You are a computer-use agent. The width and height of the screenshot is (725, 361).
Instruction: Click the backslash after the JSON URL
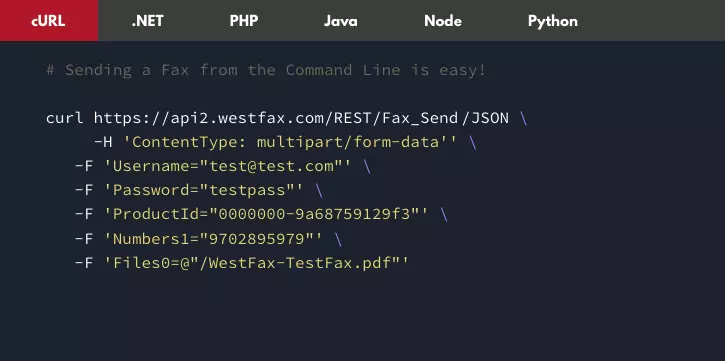click(523, 118)
